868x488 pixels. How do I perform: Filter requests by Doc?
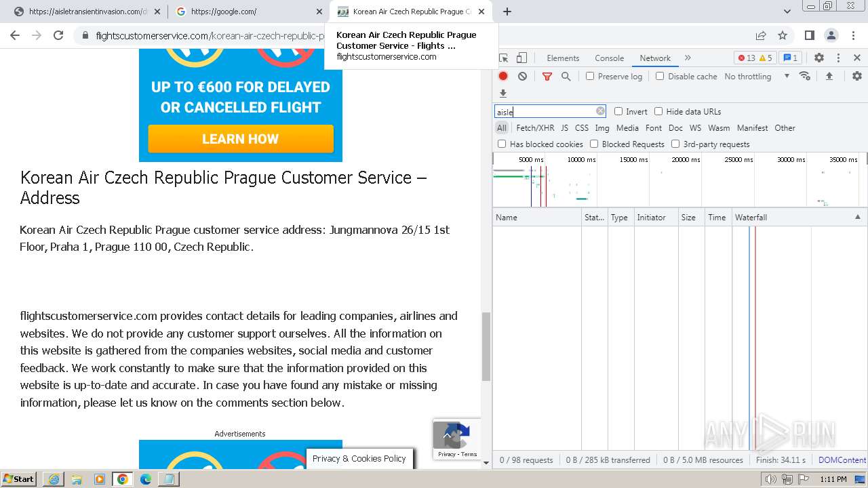(675, 127)
